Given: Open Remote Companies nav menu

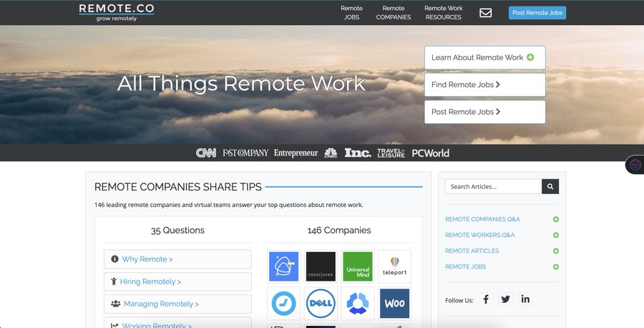Looking at the screenshot, I should pyautogui.click(x=394, y=13).
